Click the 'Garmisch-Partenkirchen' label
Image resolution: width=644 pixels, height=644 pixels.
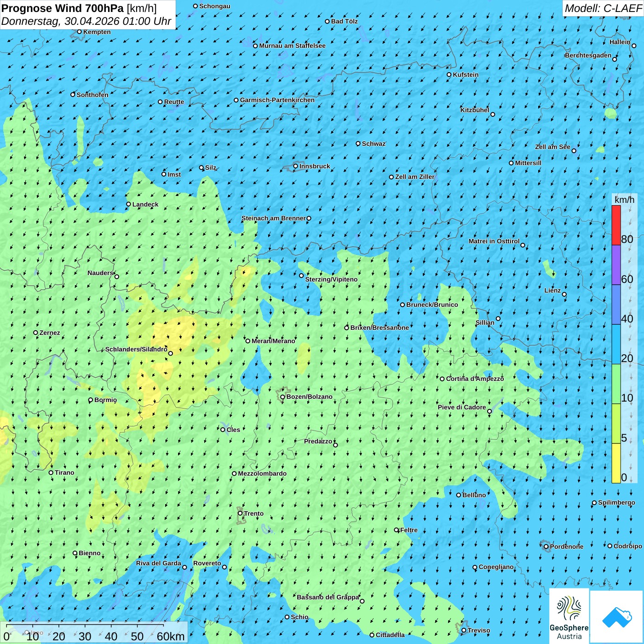click(277, 100)
